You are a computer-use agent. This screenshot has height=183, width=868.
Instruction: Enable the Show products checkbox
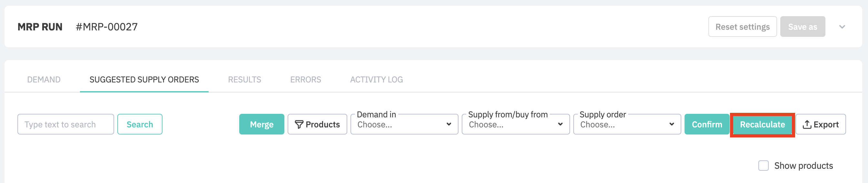pos(763,166)
